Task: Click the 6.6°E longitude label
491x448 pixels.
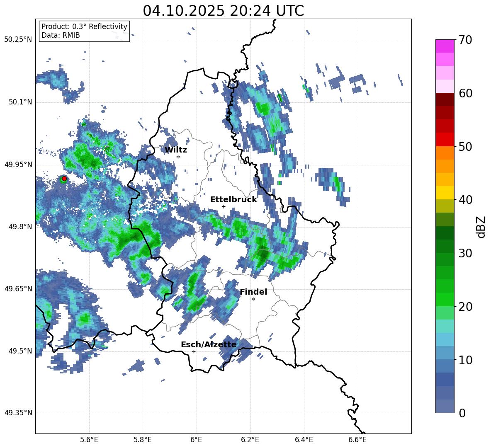Action: pos(357,440)
